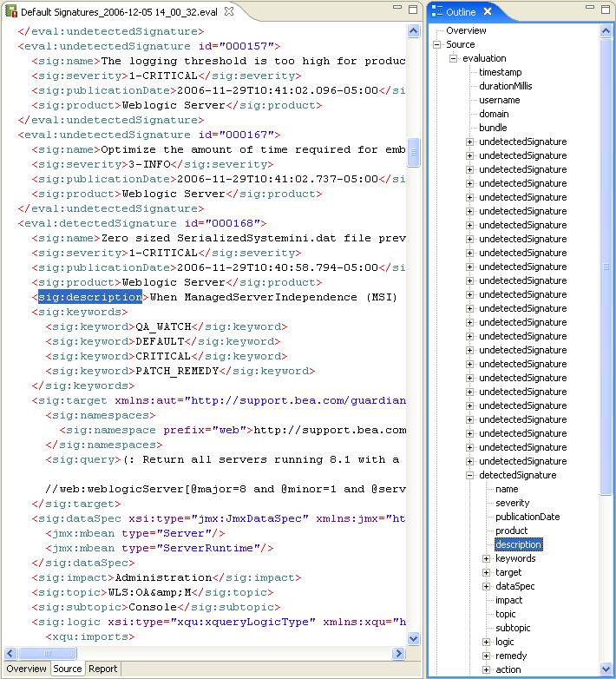Click id "000168" detectedSignature line

(142, 223)
